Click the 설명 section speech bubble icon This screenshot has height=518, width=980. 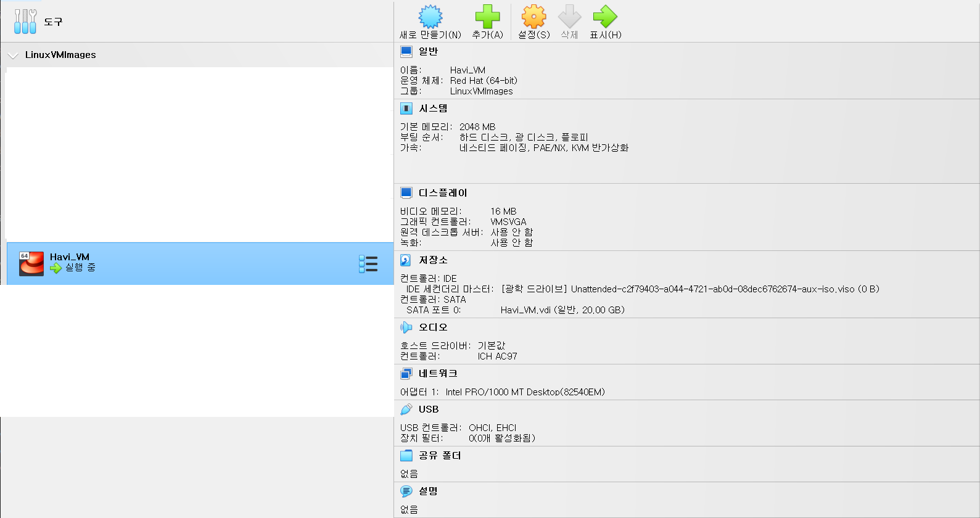pyautogui.click(x=406, y=491)
